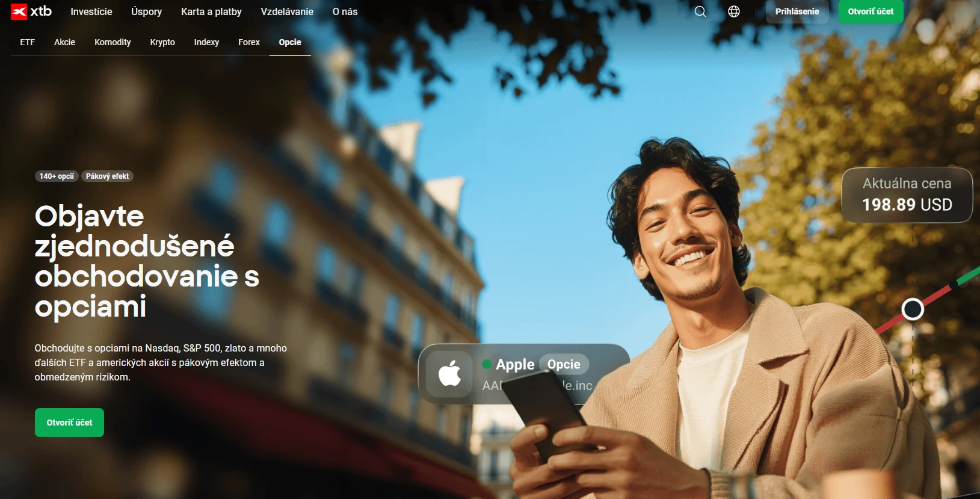
Task: Click the 140+ opcií badge
Action: pos(57,176)
